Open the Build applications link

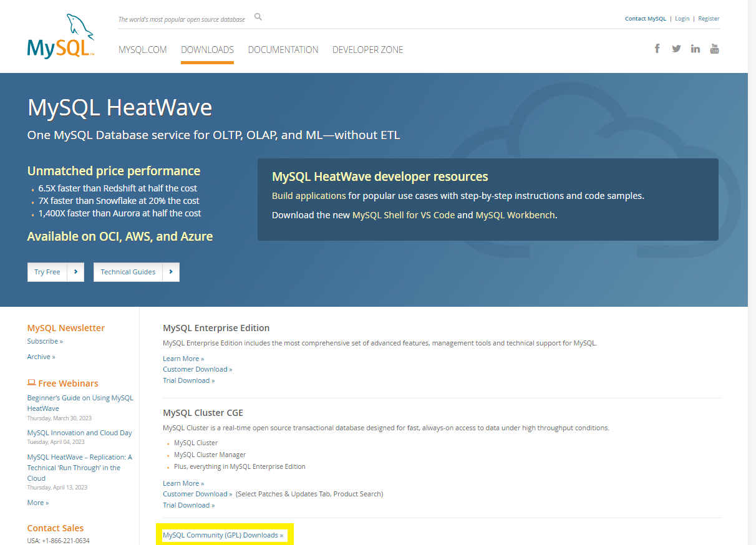[309, 196]
